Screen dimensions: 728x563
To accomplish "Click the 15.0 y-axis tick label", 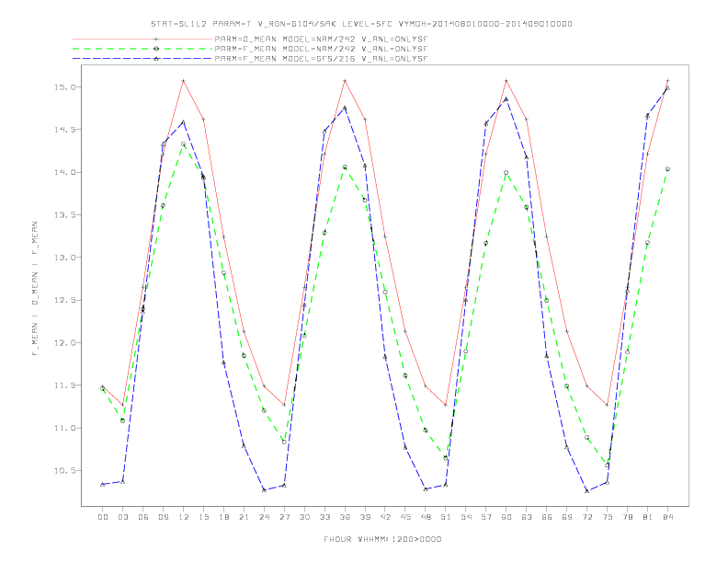I will point(64,86).
